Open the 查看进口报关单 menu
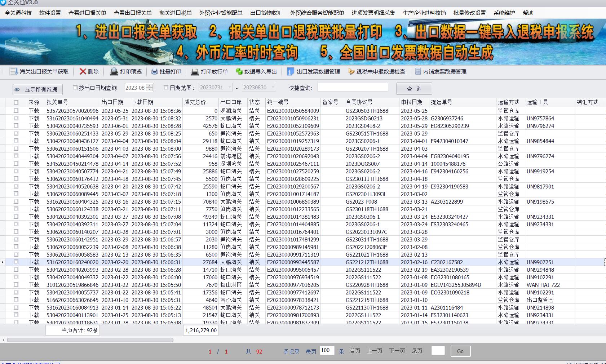606x364 pixels. click(x=87, y=13)
